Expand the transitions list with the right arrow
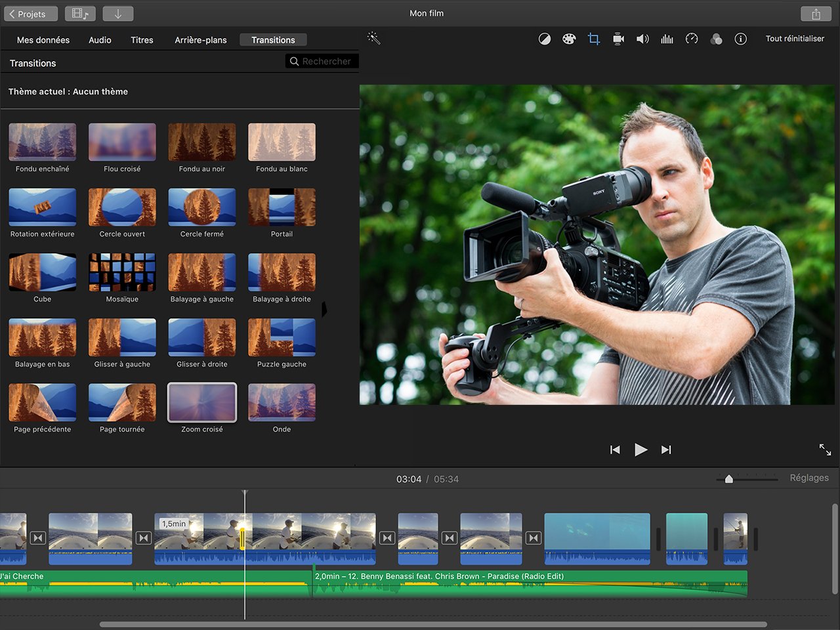This screenshot has width=840, height=630. pos(325,308)
